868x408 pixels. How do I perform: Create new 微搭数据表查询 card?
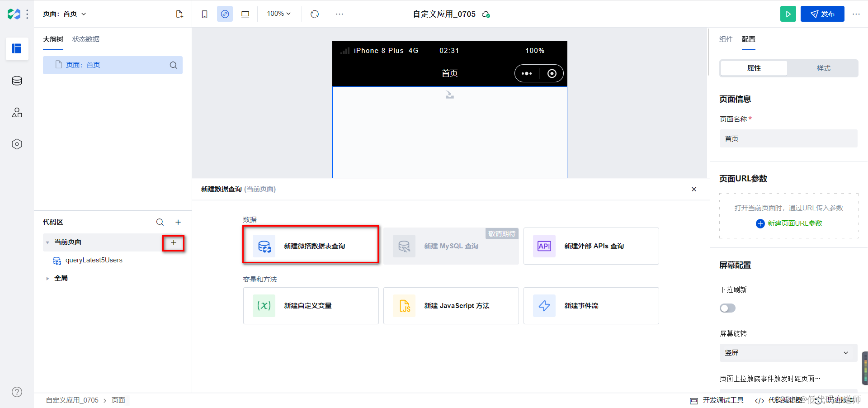click(x=311, y=246)
